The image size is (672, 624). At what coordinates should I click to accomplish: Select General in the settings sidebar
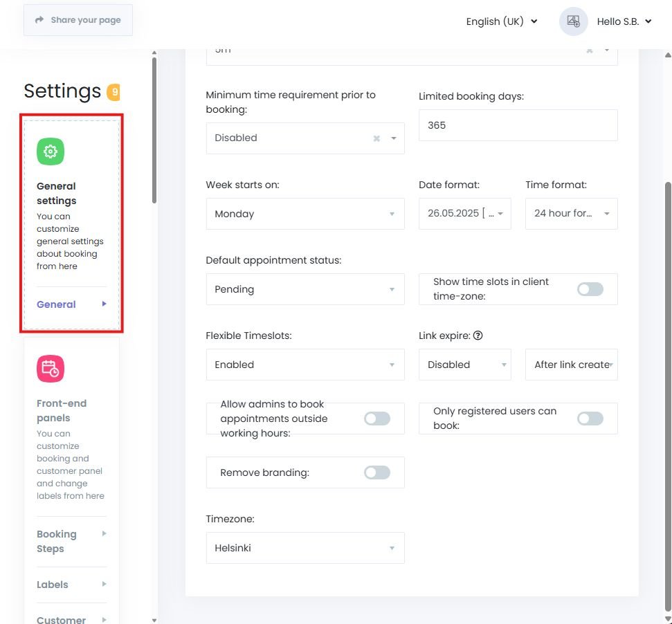[56, 304]
